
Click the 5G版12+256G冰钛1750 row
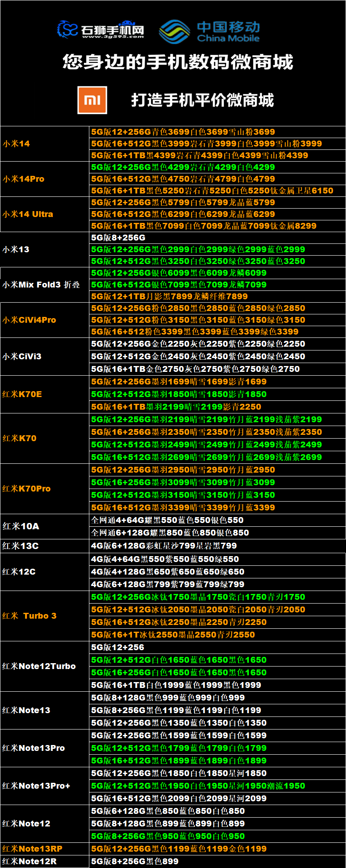tap(218, 597)
